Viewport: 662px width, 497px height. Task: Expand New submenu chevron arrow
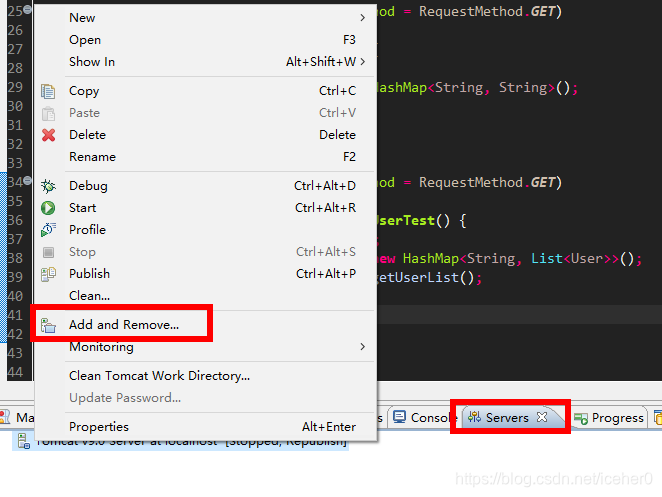point(363,18)
